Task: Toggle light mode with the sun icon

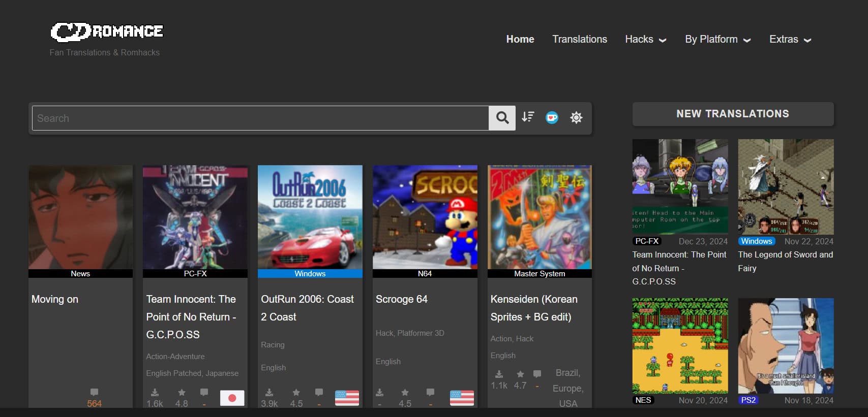Action: pyautogui.click(x=576, y=118)
